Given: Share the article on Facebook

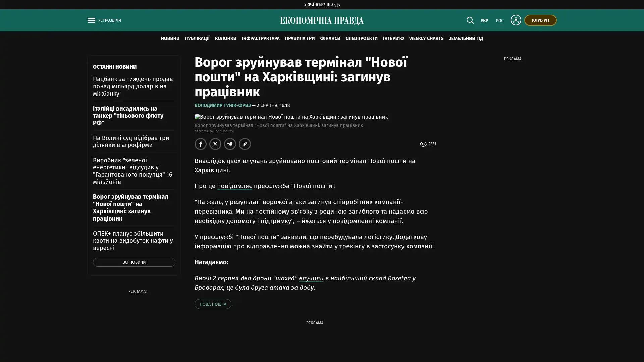Looking at the screenshot, I should click(x=201, y=144).
